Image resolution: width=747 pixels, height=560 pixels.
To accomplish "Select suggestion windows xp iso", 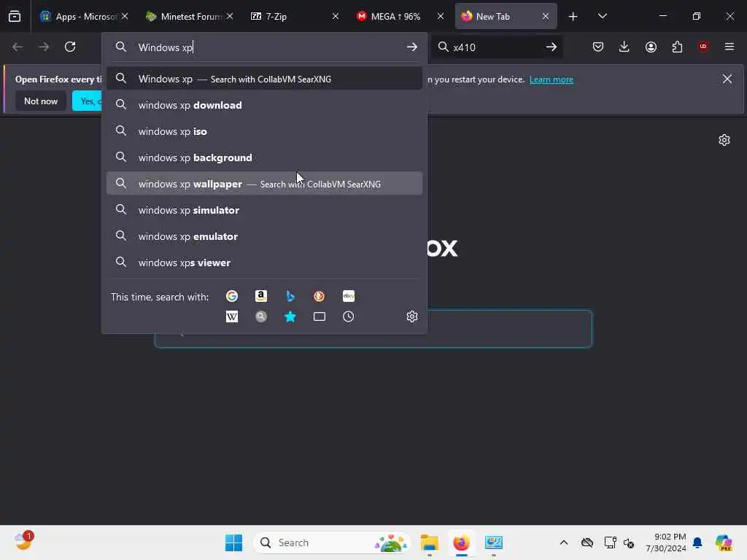I will tap(264, 131).
